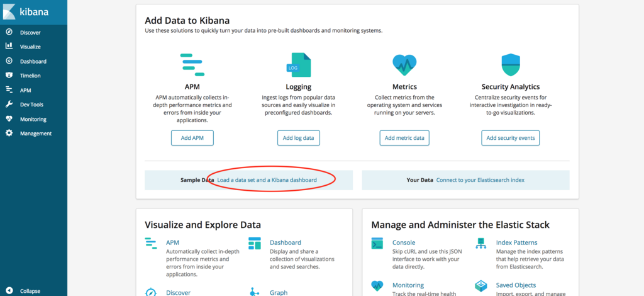Click the Add metric data button

(404, 138)
